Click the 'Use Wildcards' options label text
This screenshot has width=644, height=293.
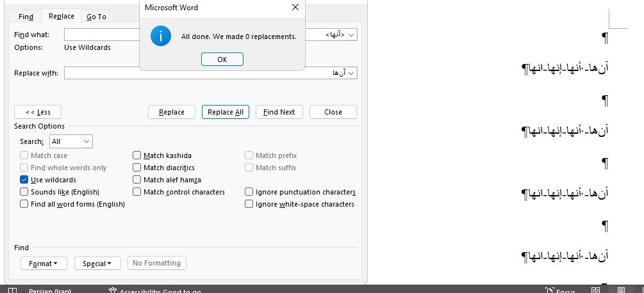(x=88, y=47)
